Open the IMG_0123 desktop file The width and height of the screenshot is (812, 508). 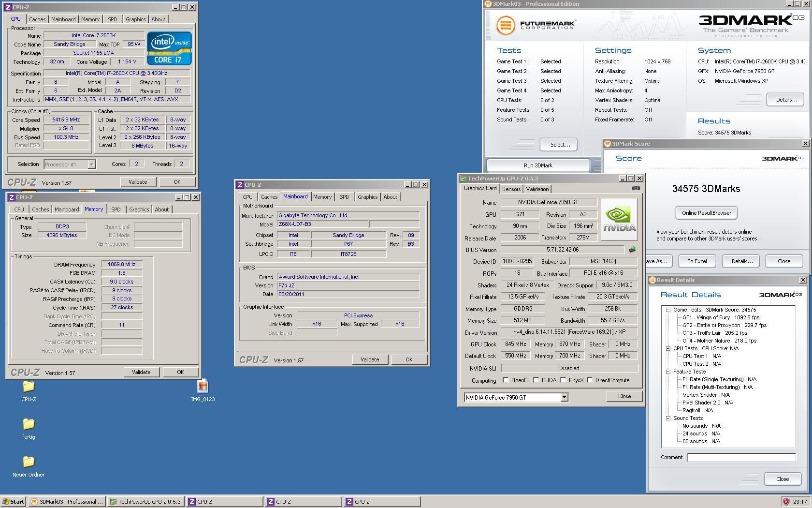pos(203,391)
